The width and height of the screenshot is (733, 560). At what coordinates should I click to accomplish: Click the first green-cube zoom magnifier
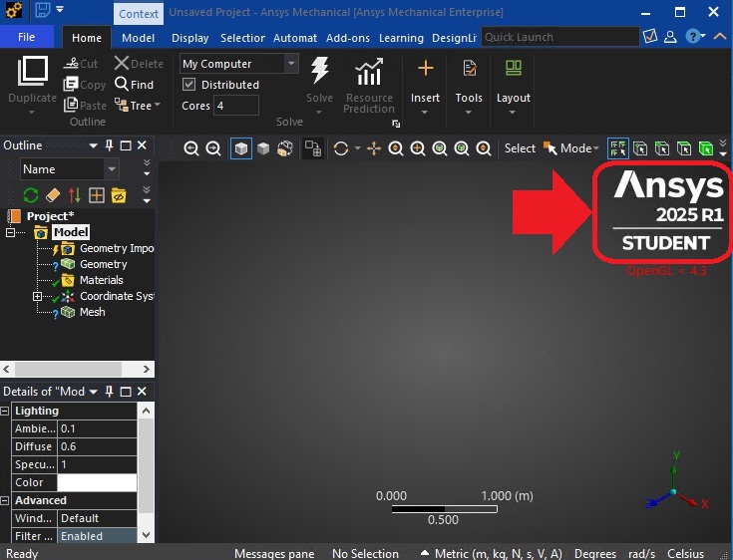tap(440, 148)
